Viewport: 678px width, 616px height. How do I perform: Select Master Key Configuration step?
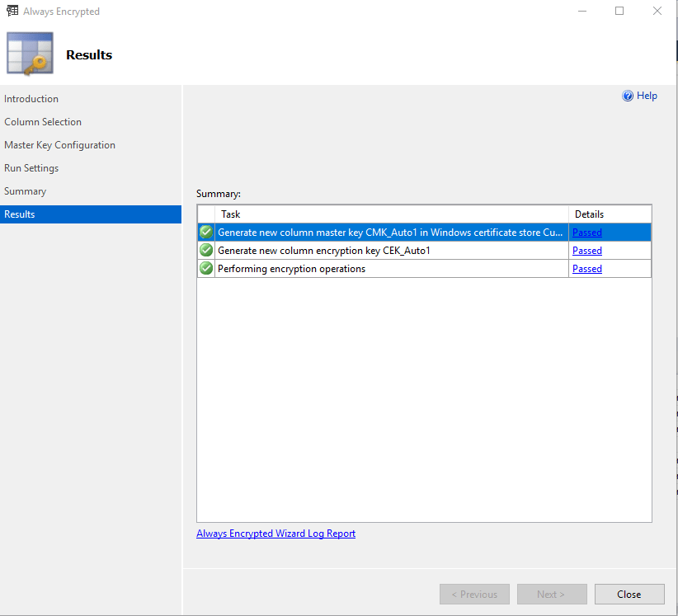[59, 145]
